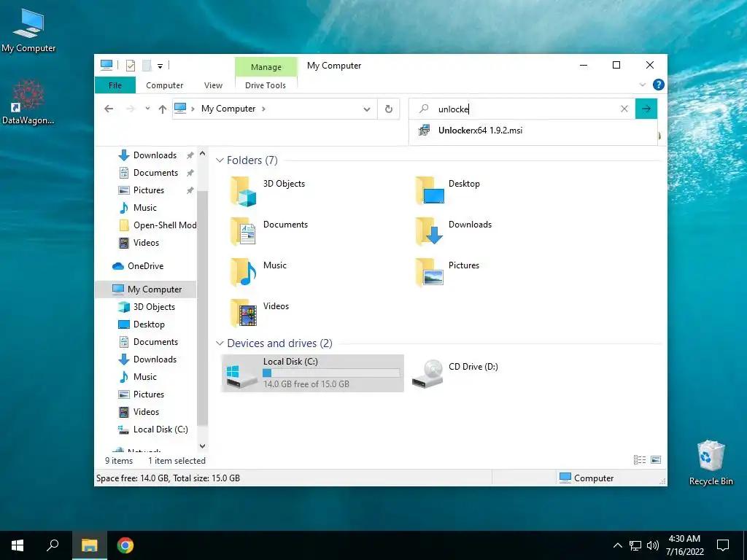747x560 pixels.
Task: Collapse Devices and drives (2) group
Action: [x=220, y=343]
